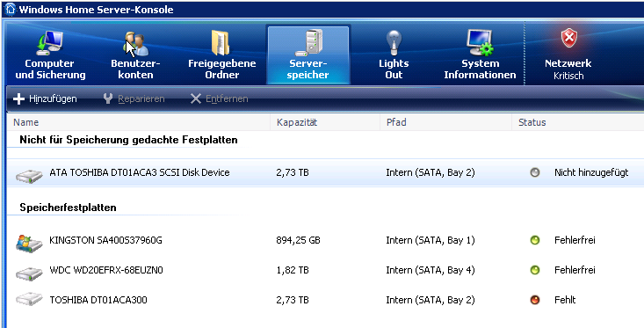Viewport: 644px width, 328px height.
Task: Select the KINGSTON SA400S37960G row
Action: tap(325, 240)
